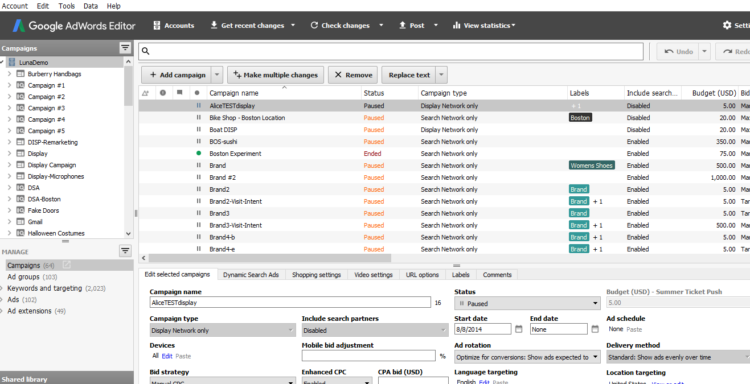Sort by the error indicator column

click(163, 93)
